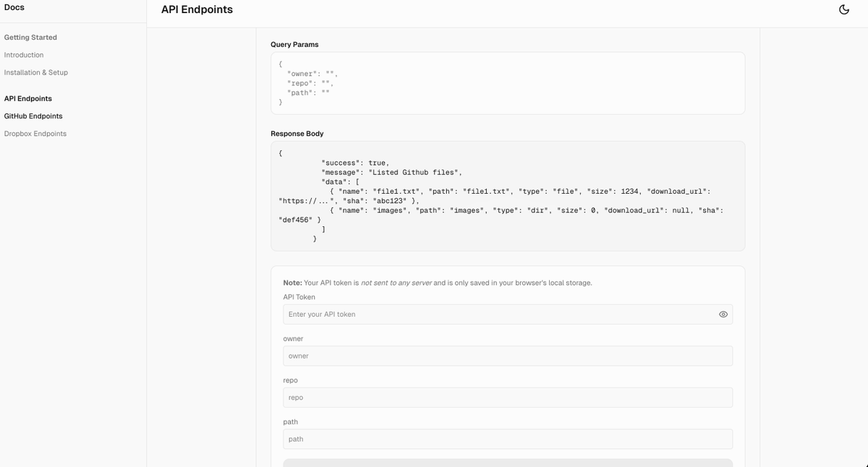Toggle dark mode with moon icon
Viewport: 868px width, 467px height.
coord(843,9)
